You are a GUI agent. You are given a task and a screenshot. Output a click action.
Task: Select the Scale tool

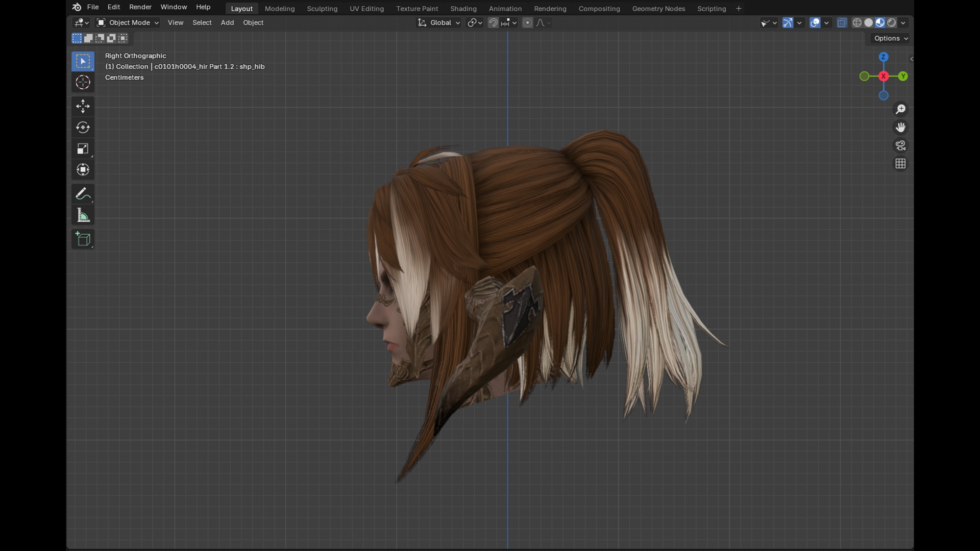click(83, 148)
